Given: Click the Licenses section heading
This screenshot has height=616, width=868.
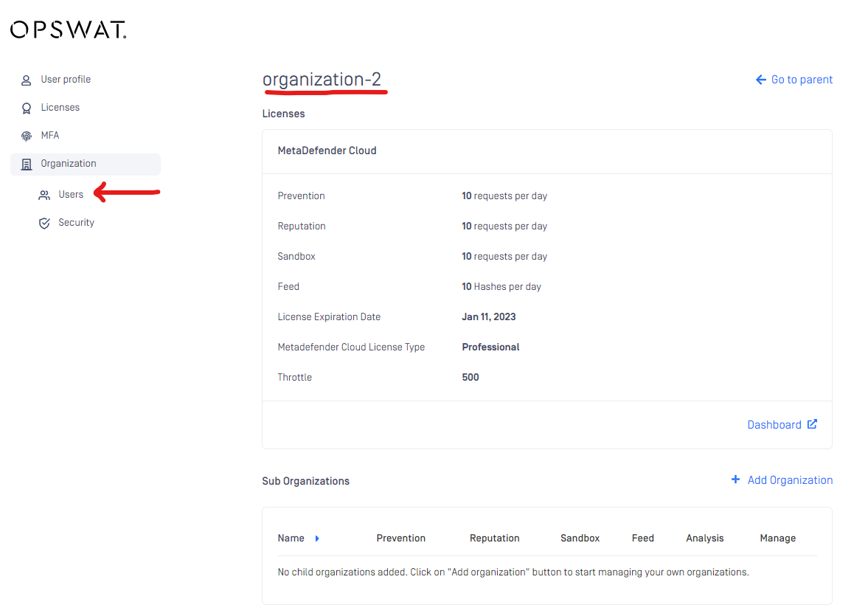Looking at the screenshot, I should pos(283,114).
